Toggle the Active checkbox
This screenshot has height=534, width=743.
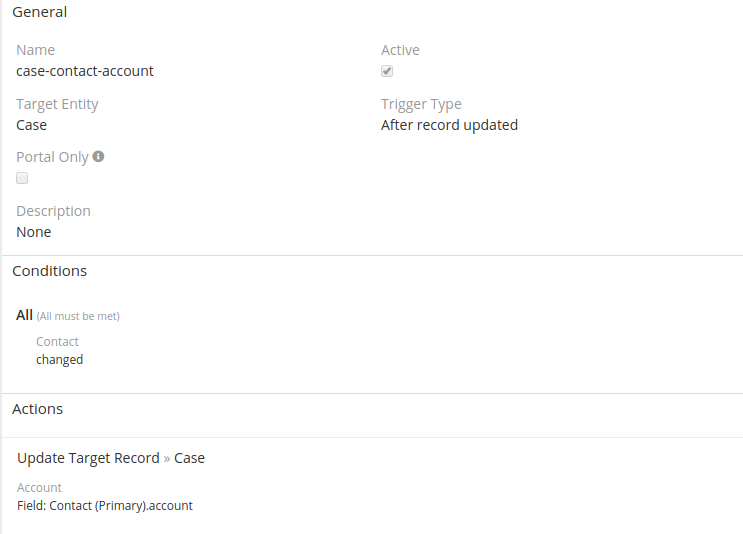(x=387, y=71)
